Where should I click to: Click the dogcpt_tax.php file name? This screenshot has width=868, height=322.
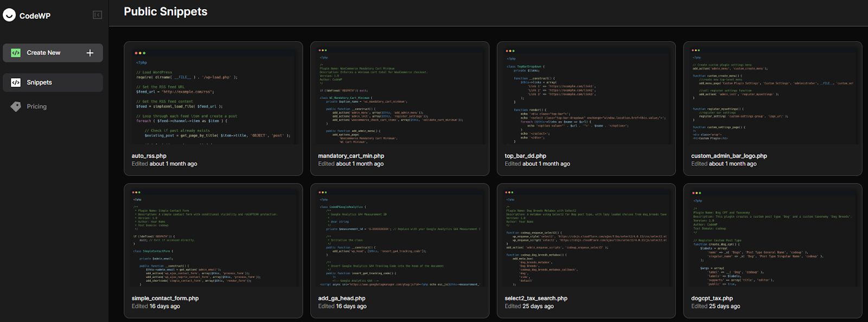(712, 298)
